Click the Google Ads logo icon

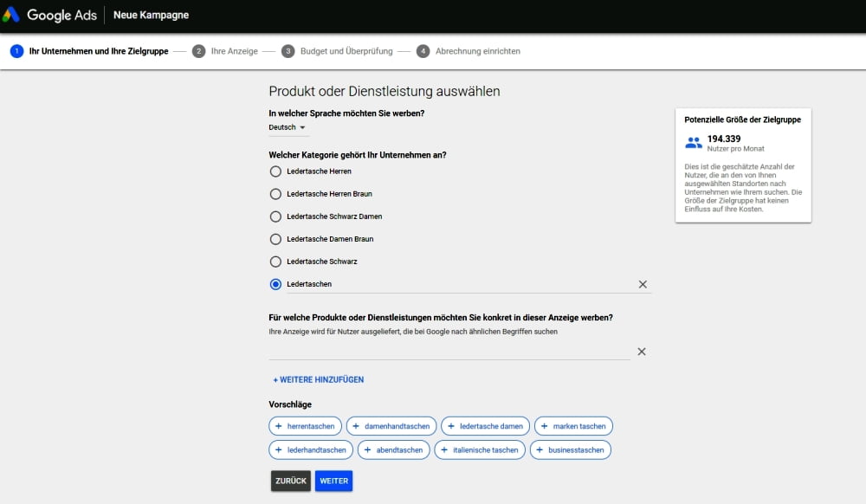[x=10, y=15]
